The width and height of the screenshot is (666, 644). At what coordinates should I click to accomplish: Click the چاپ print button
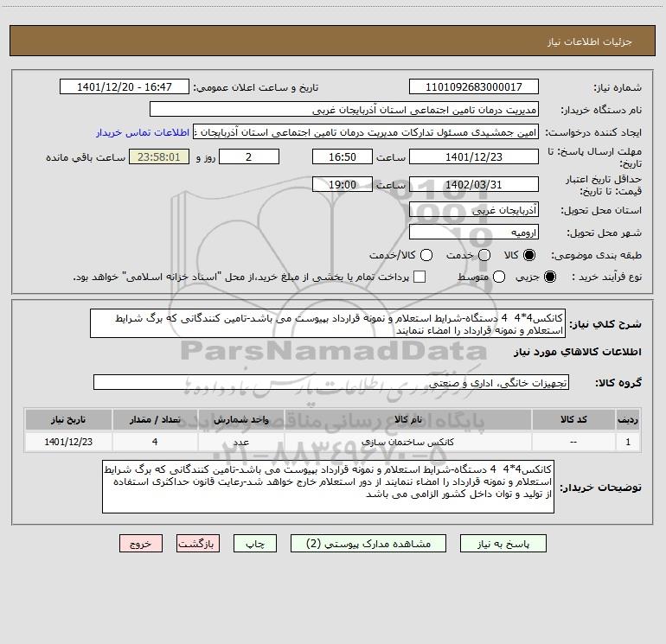pos(255,544)
